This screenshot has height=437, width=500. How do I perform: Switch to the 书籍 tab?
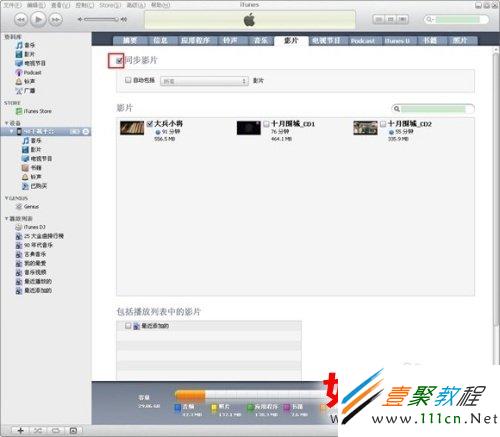(430, 41)
